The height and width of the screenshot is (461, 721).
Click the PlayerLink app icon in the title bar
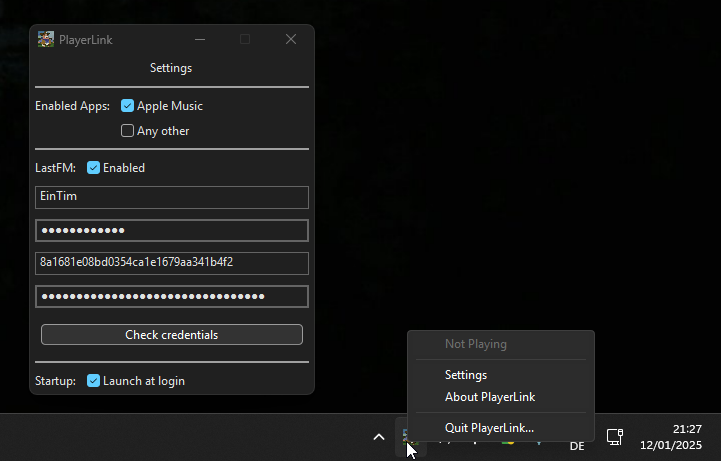[46, 40]
